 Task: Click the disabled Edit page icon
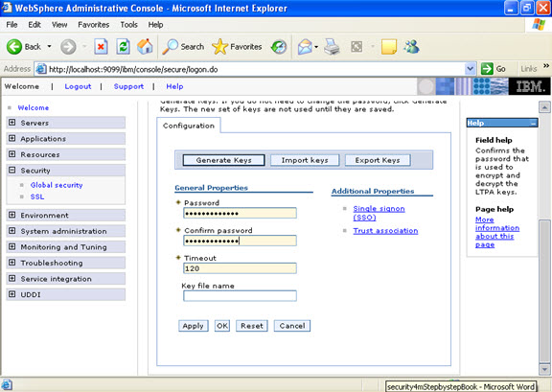click(356, 47)
